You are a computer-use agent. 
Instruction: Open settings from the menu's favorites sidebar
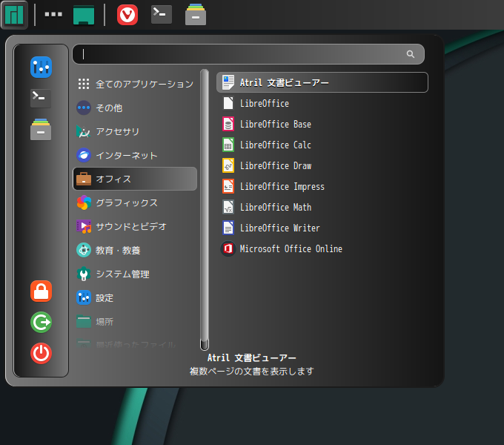tap(42, 67)
